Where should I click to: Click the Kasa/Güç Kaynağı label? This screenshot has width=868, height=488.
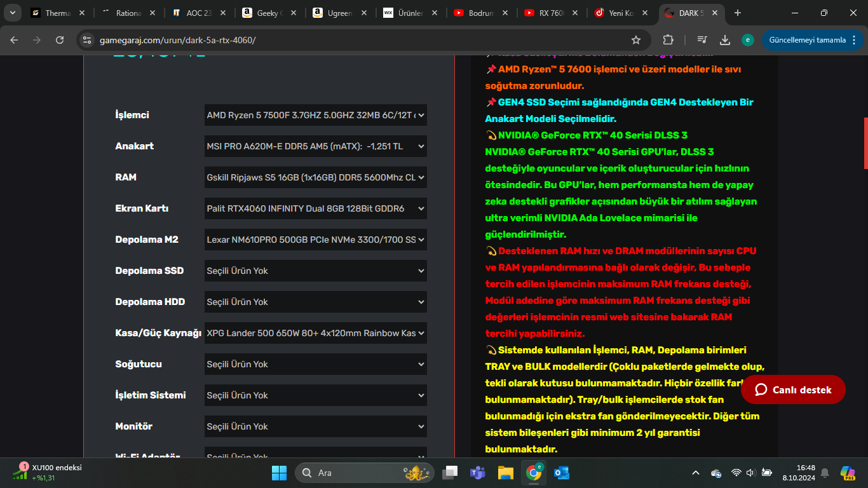coord(158,333)
